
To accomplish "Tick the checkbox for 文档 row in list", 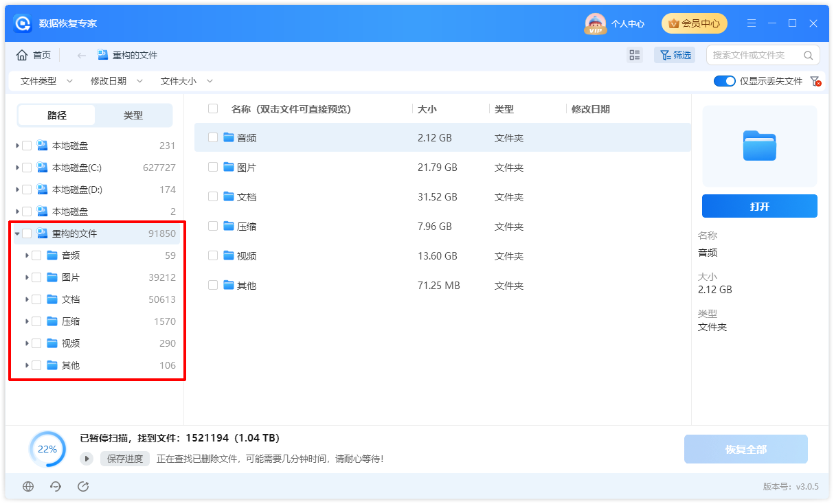I will 213,196.
